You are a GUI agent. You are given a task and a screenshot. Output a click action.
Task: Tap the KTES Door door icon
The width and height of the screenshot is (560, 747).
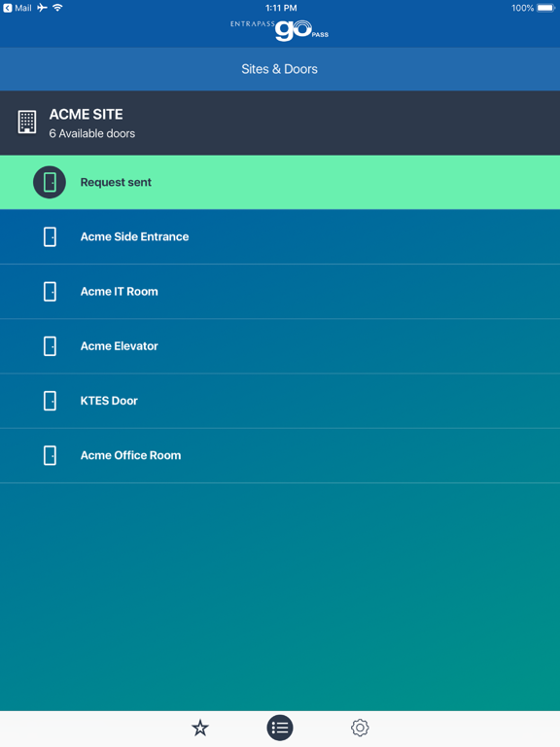(50, 401)
